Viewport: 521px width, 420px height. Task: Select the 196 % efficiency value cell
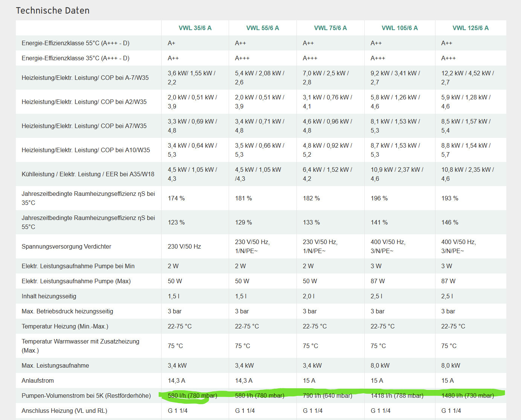pos(379,198)
